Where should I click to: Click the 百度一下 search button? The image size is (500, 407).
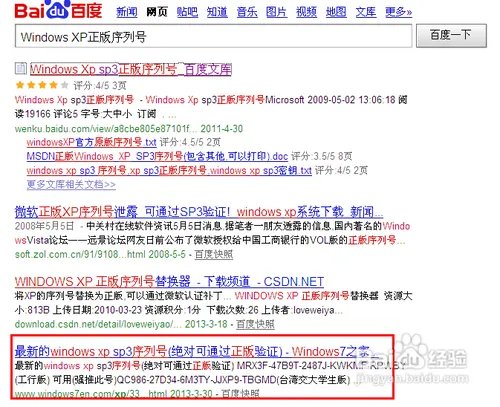pos(451,35)
